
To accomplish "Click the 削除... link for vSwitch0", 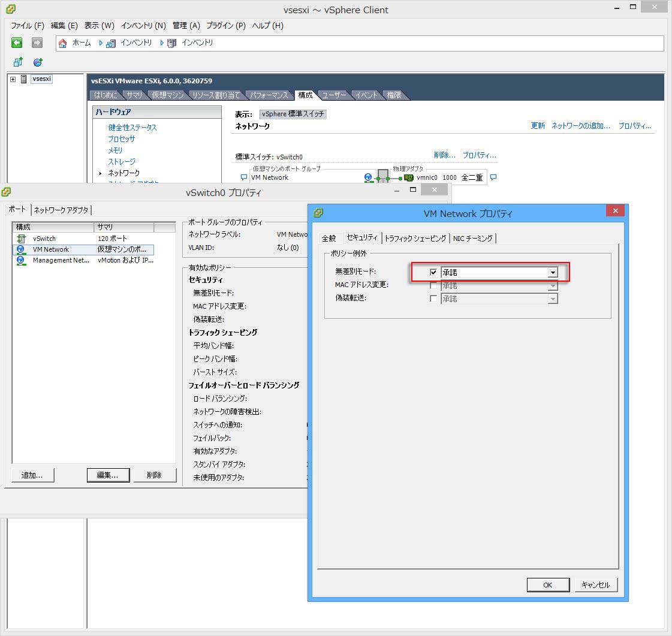I will [x=444, y=155].
